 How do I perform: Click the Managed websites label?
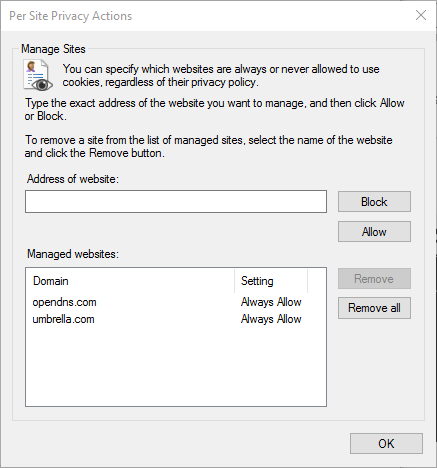pyautogui.click(x=73, y=254)
